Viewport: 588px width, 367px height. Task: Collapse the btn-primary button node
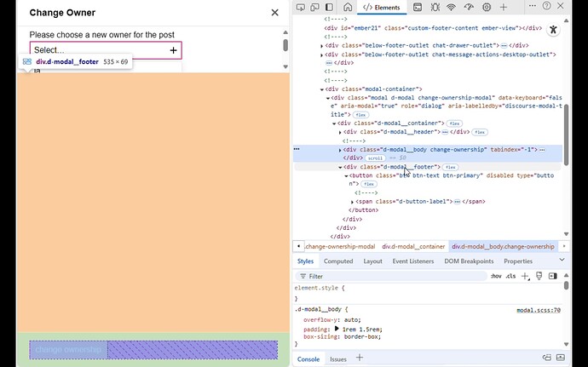(346, 176)
